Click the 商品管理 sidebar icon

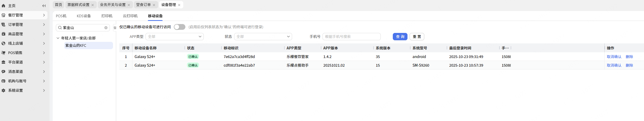[x=3, y=34]
